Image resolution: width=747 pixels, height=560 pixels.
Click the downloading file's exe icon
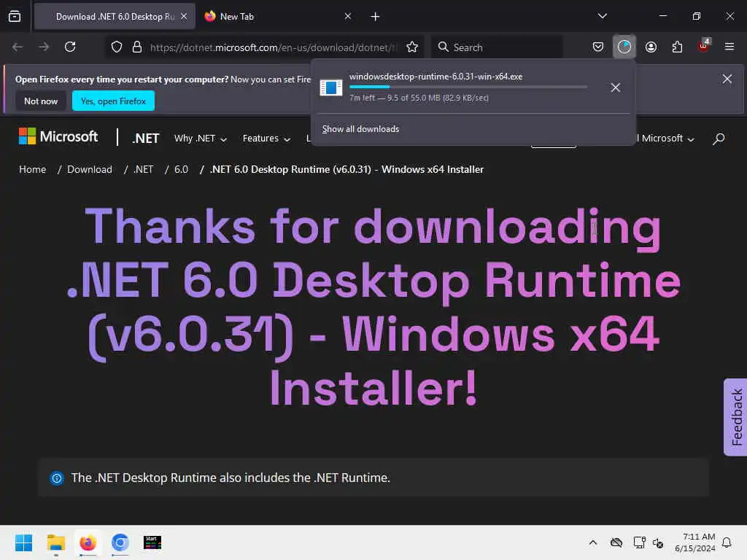point(331,87)
